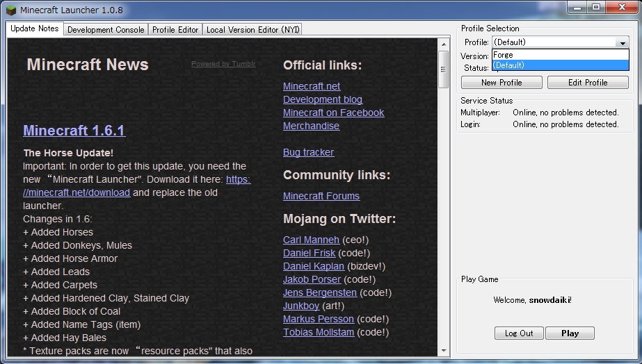Click the New Profile button

(x=501, y=82)
